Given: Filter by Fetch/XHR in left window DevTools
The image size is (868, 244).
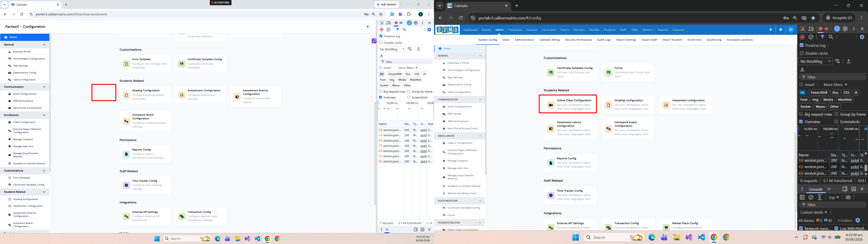Looking at the screenshot, I should click(395, 74).
